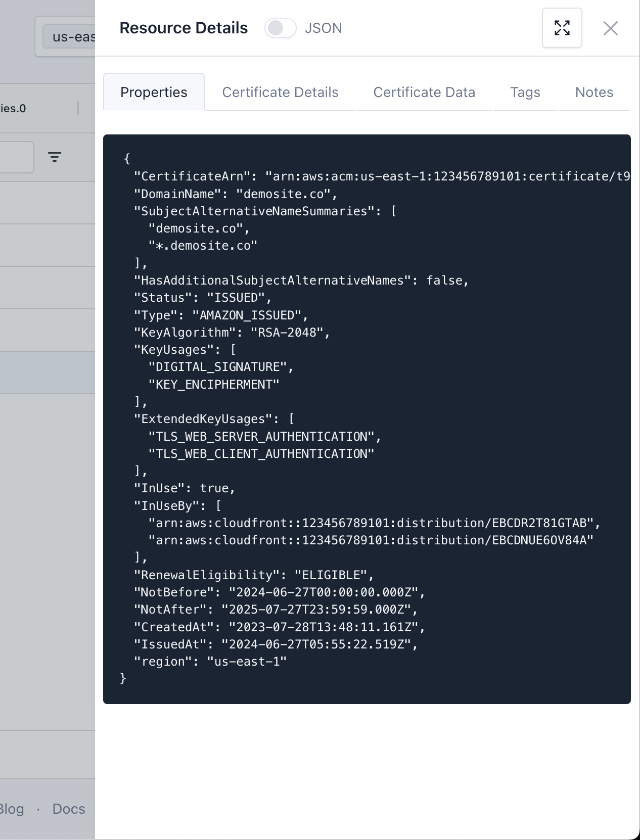Switch to the Properties tab
The image size is (640, 840).
click(154, 92)
